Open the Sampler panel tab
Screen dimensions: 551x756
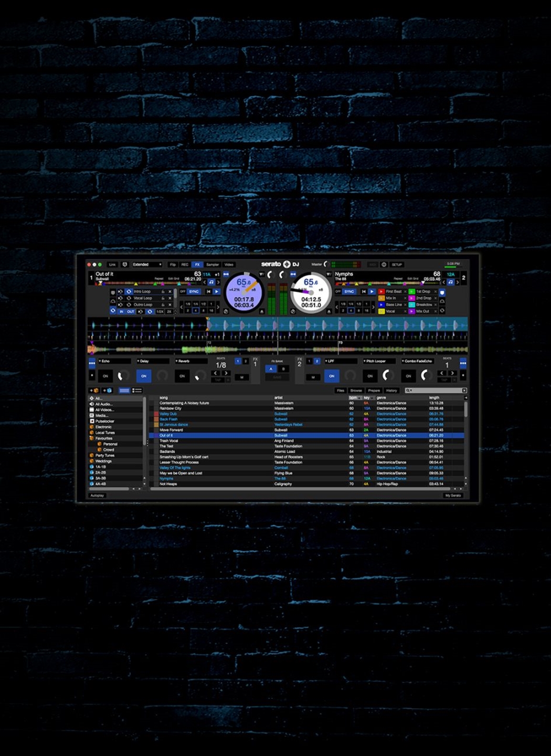(213, 265)
